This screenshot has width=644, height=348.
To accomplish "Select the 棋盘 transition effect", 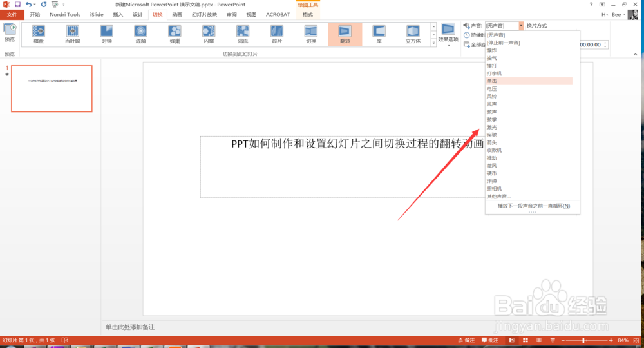I will click(39, 34).
